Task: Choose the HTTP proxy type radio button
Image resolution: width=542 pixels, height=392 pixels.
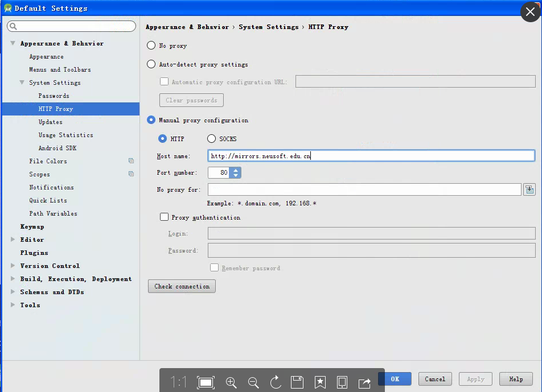Action: (162, 138)
